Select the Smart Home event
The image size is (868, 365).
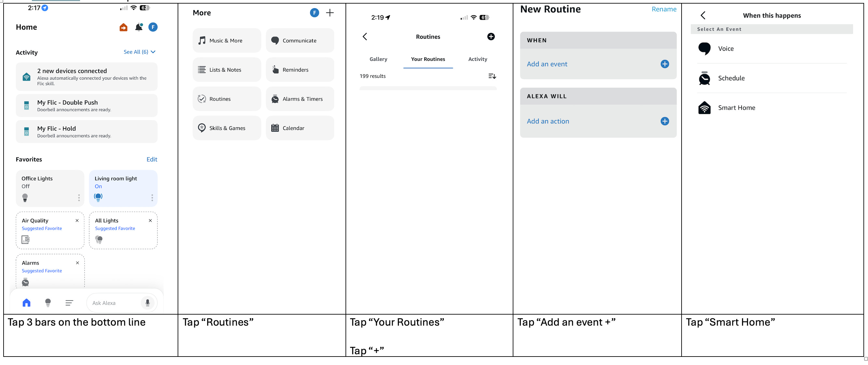[x=736, y=108]
